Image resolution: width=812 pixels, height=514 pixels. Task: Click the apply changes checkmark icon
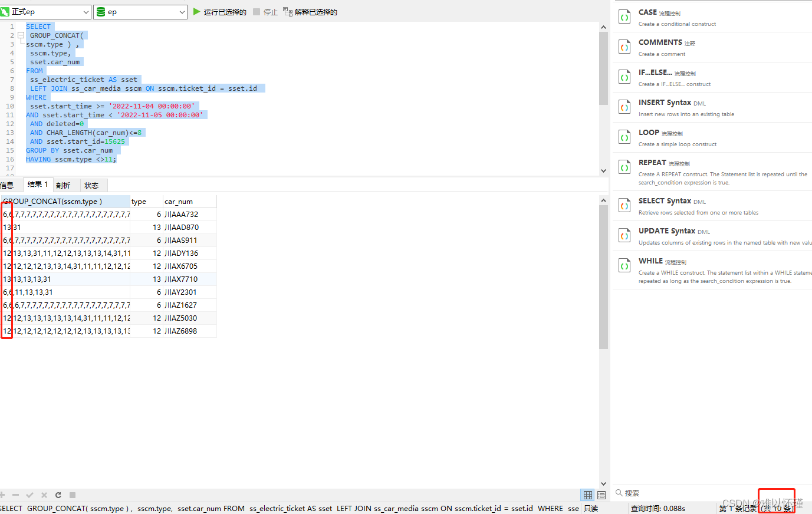(29, 495)
